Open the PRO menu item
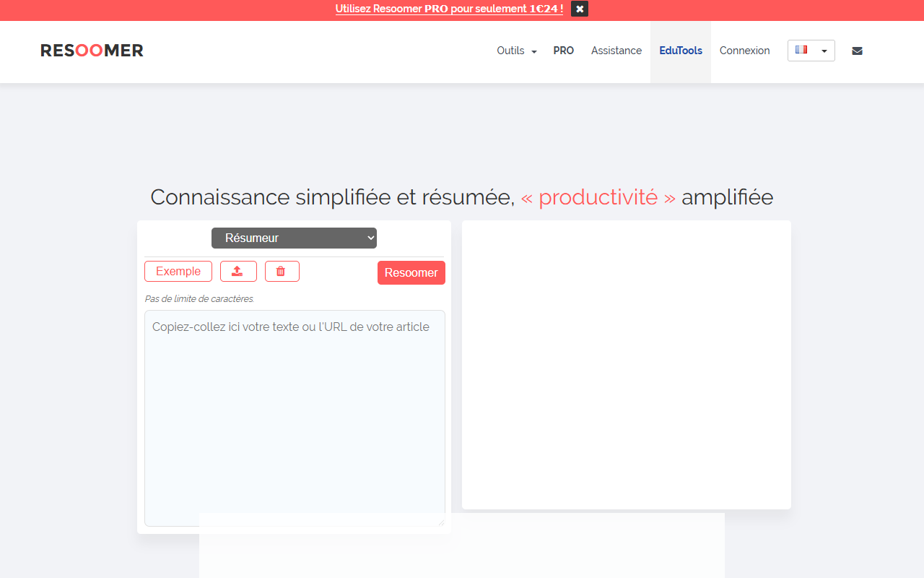Viewport: 924px width, 578px height. pos(564,51)
